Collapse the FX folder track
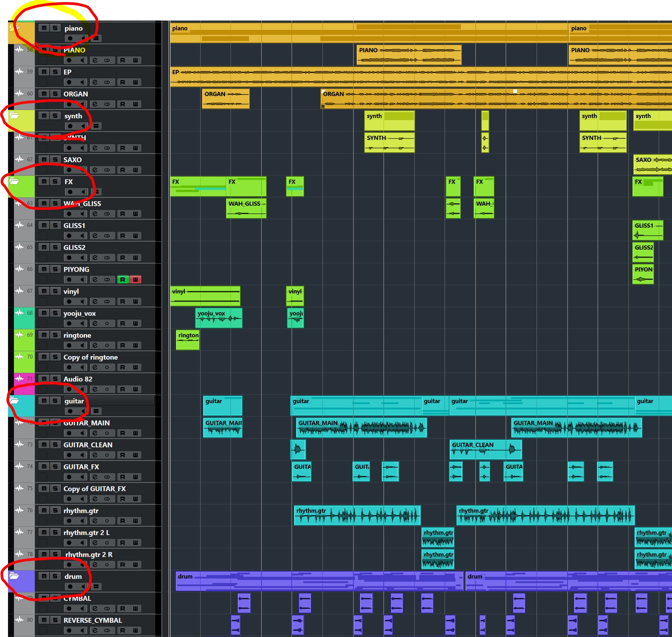 (x=14, y=181)
